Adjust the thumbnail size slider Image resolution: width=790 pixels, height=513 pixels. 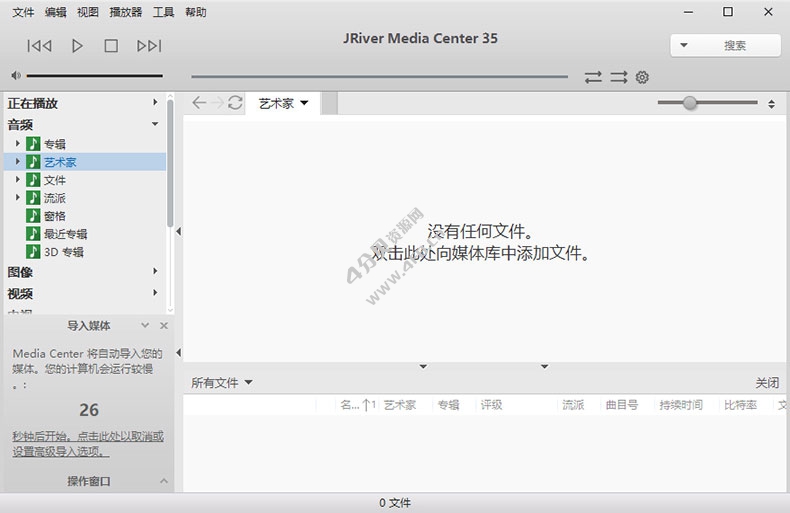coord(707,103)
